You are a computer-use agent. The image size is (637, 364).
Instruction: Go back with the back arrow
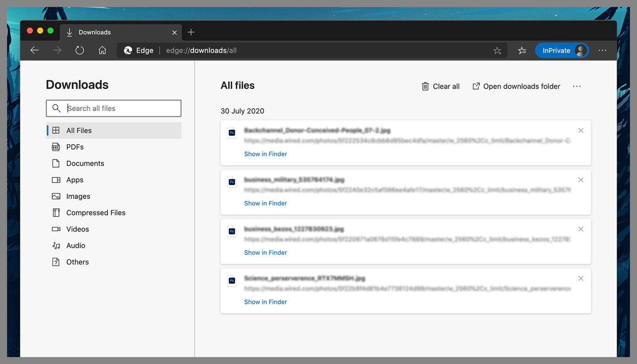pyautogui.click(x=35, y=50)
